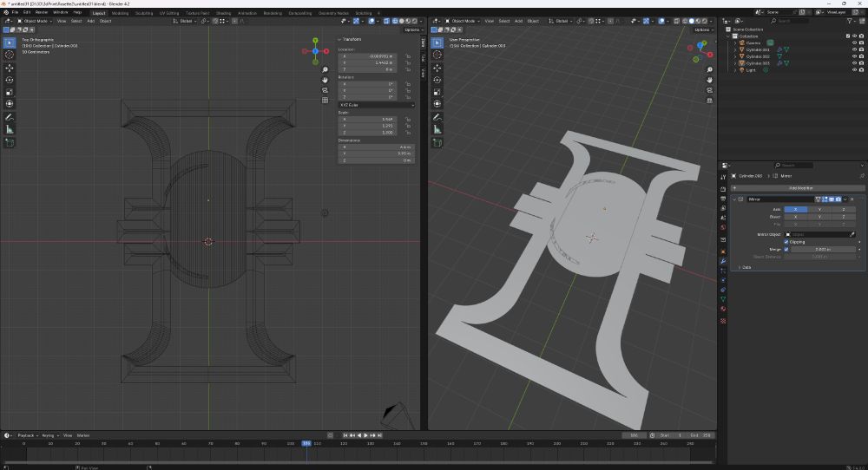
Task: Select the Cursor tool in the left viewport
Action: pyautogui.click(x=10, y=55)
